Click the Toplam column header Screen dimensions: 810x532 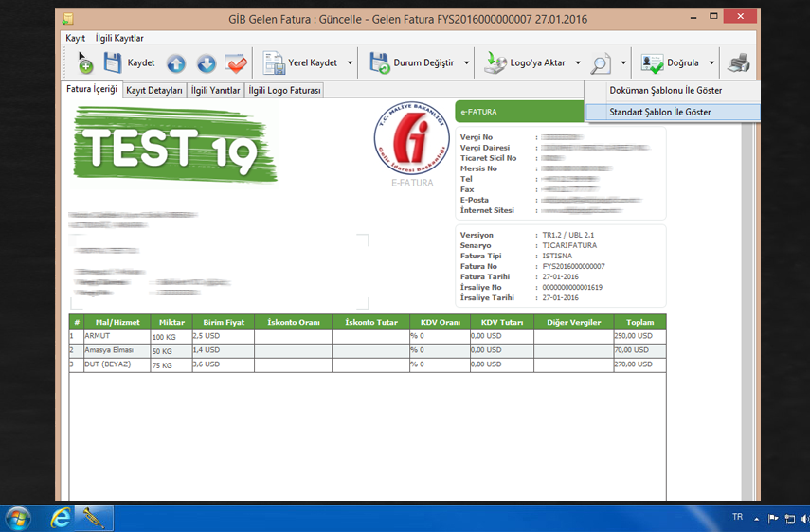(x=640, y=322)
